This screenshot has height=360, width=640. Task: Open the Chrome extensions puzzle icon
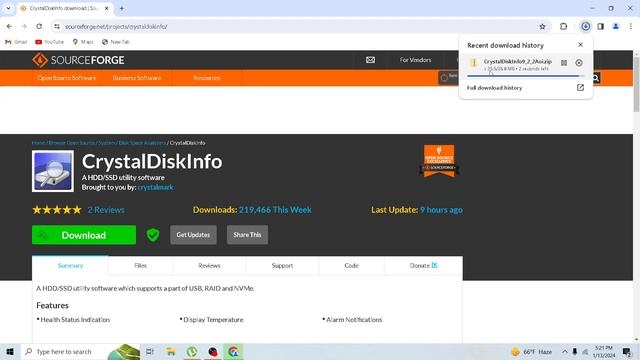point(563,27)
